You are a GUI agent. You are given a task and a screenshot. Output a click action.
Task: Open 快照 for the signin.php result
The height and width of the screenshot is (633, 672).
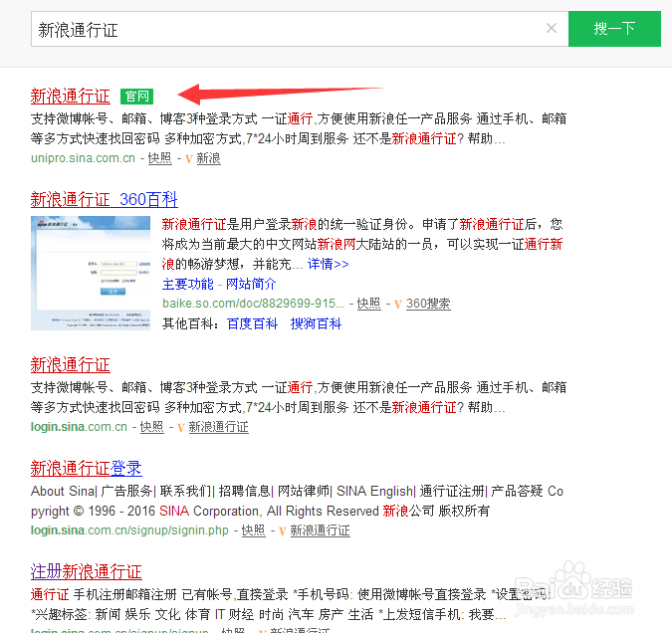(253, 530)
